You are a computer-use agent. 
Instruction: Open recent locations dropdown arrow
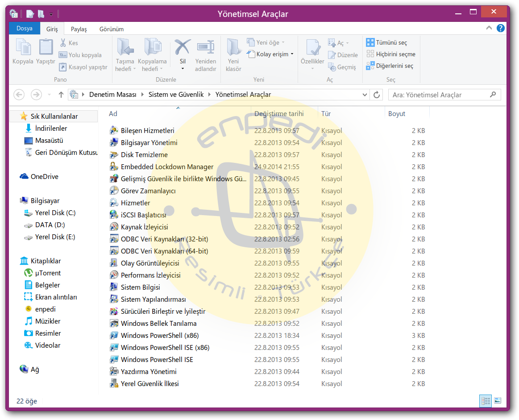tap(50, 95)
